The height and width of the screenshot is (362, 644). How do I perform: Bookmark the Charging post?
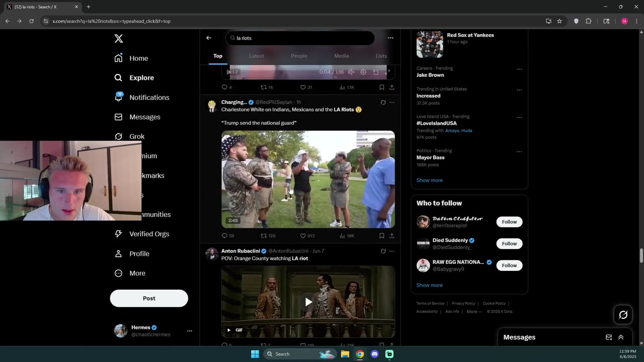click(x=382, y=235)
